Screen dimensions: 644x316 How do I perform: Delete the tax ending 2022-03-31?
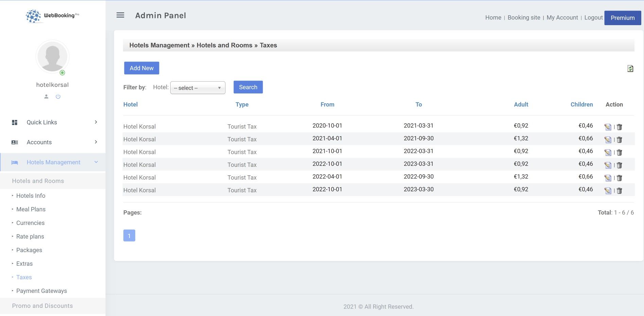pyautogui.click(x=619, y=153)
